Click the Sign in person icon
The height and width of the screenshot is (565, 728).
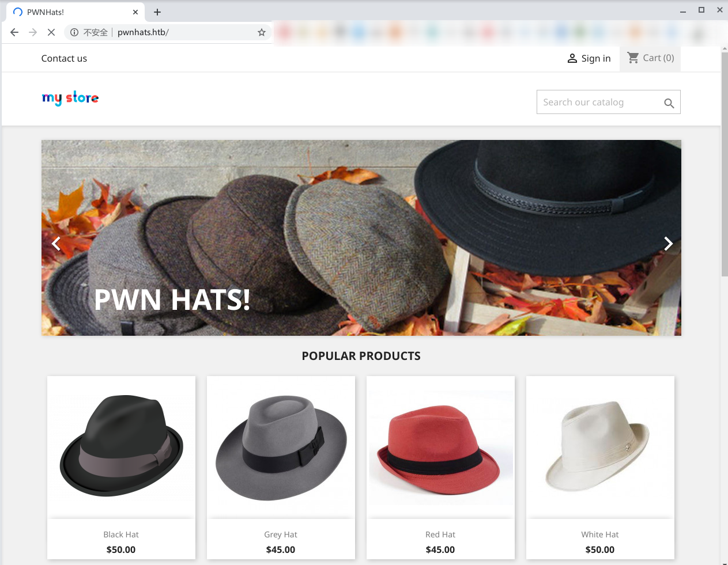click(572, 58)
